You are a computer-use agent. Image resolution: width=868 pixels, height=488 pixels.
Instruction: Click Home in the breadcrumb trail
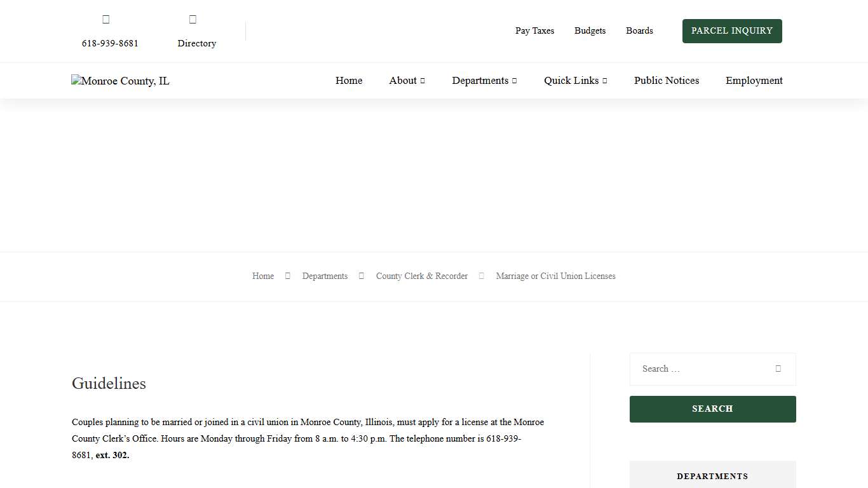pyautogui.click(x=263, y=276)
